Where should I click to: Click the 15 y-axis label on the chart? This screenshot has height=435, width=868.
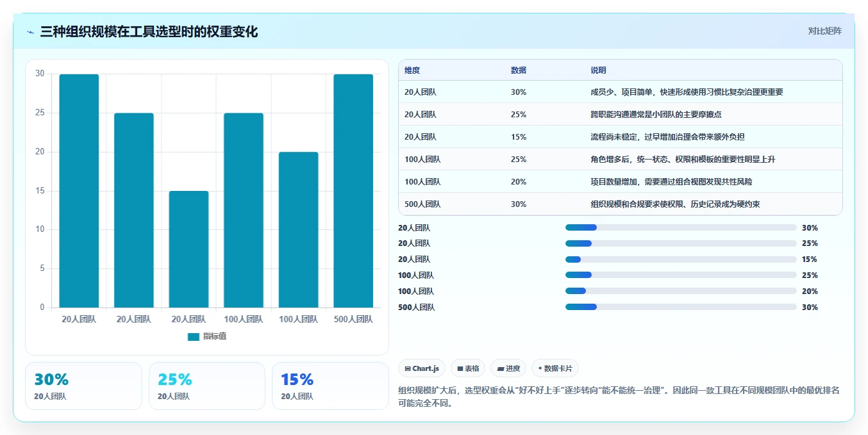pyautogui.click(x=40, y=191)
